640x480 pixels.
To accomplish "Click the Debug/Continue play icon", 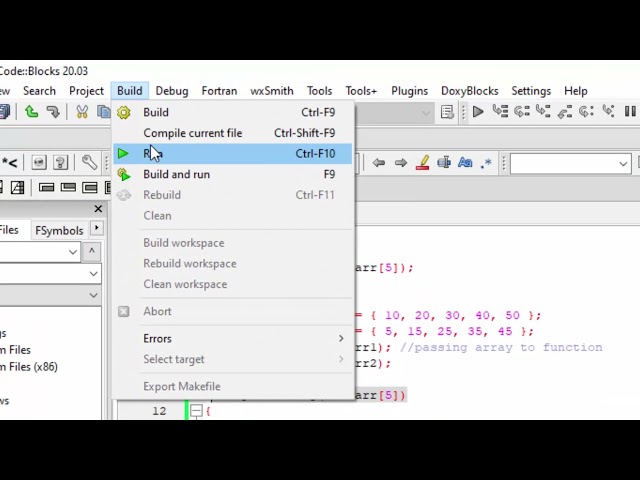I will pos(478,111).
